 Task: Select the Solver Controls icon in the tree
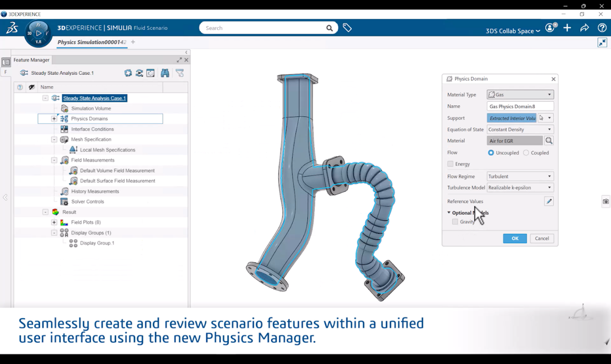click(x=64, y=201)
